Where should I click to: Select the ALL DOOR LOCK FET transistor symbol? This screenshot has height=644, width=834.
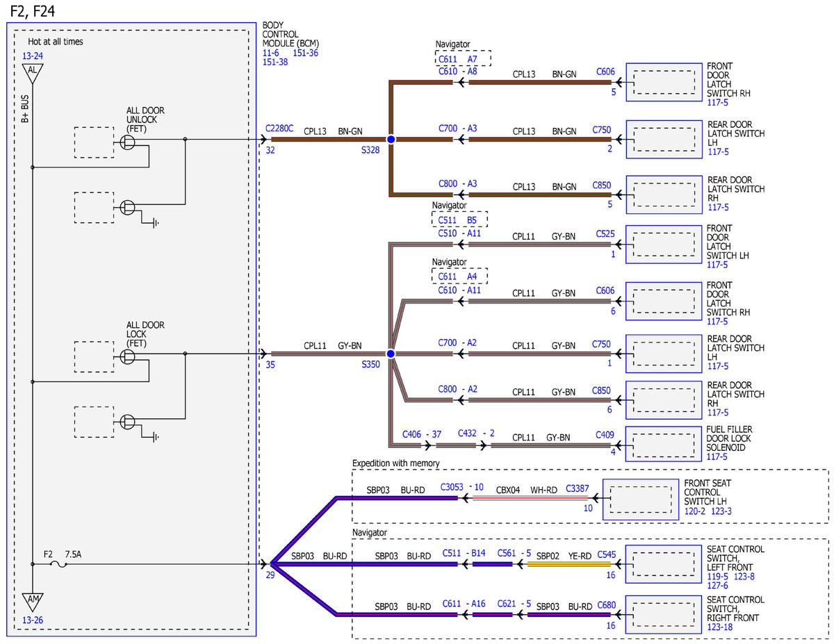(127, 356)
